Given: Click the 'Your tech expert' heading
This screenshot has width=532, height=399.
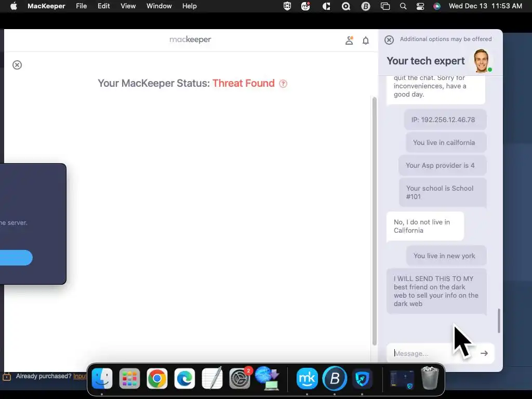Looking at the screenshot, I should point(425,61).
